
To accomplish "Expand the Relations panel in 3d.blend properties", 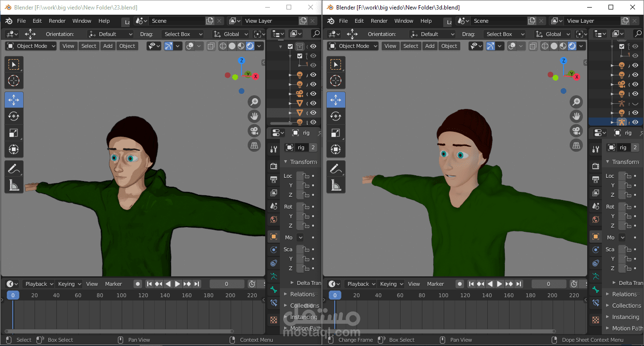I will coord(624,294).
